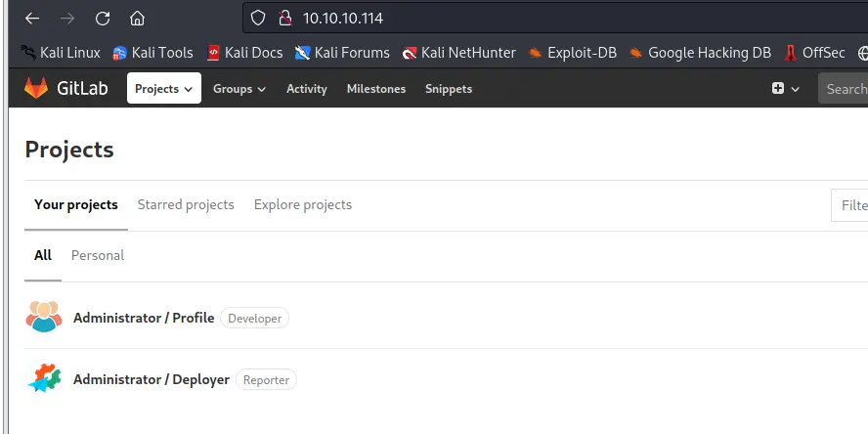Reload the current page

[x=103, y=18]
